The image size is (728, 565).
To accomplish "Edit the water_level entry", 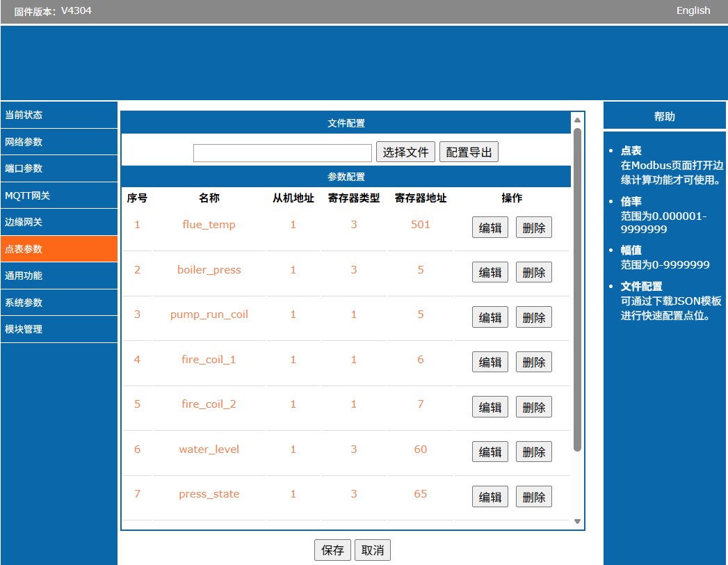I will click(490, 452).
